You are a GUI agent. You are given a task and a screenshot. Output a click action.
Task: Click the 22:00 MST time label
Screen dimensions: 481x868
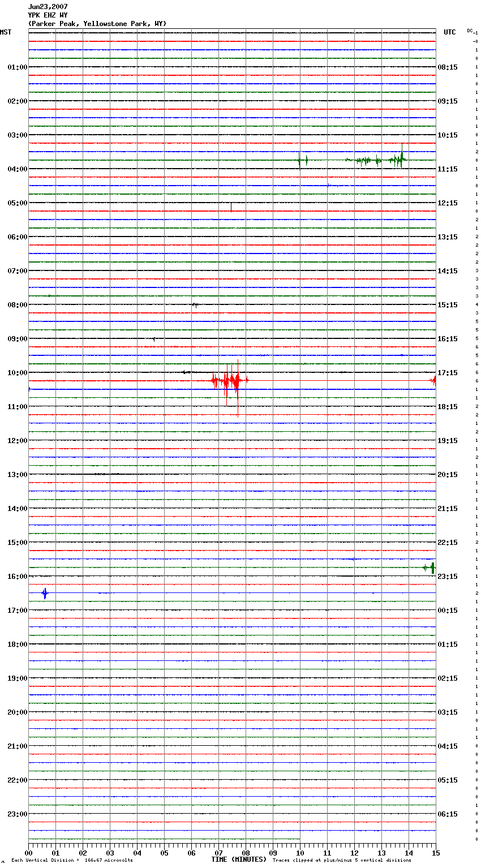pos(18,780)
